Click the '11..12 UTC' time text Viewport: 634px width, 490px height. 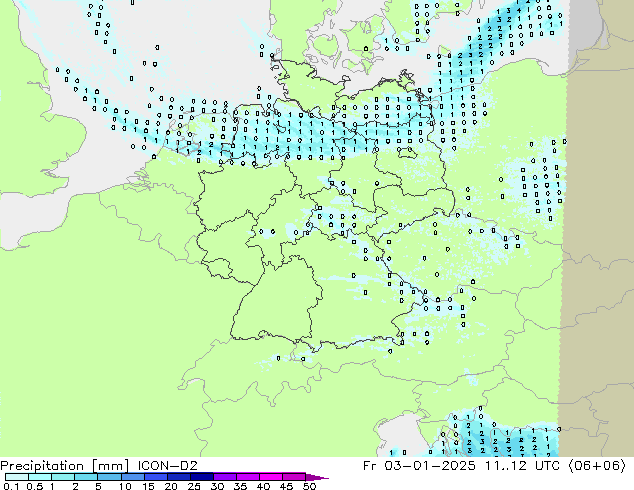[x=523, y=465]
